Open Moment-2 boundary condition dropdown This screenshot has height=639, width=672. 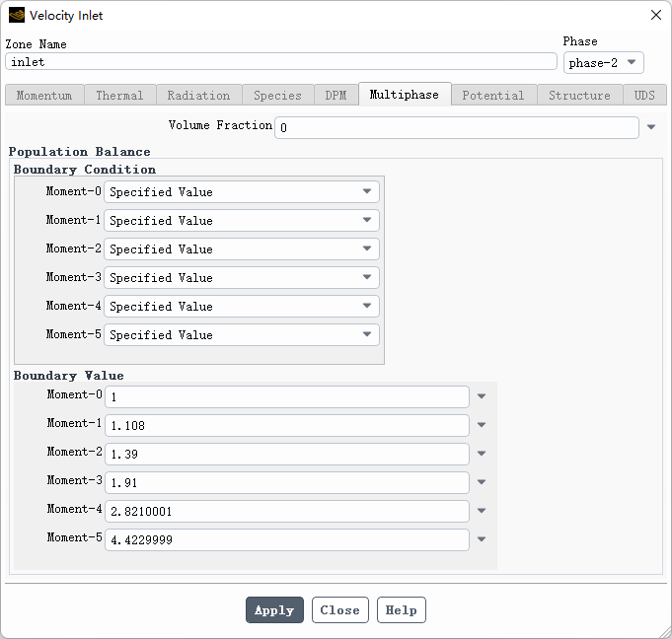coord(242,248)
